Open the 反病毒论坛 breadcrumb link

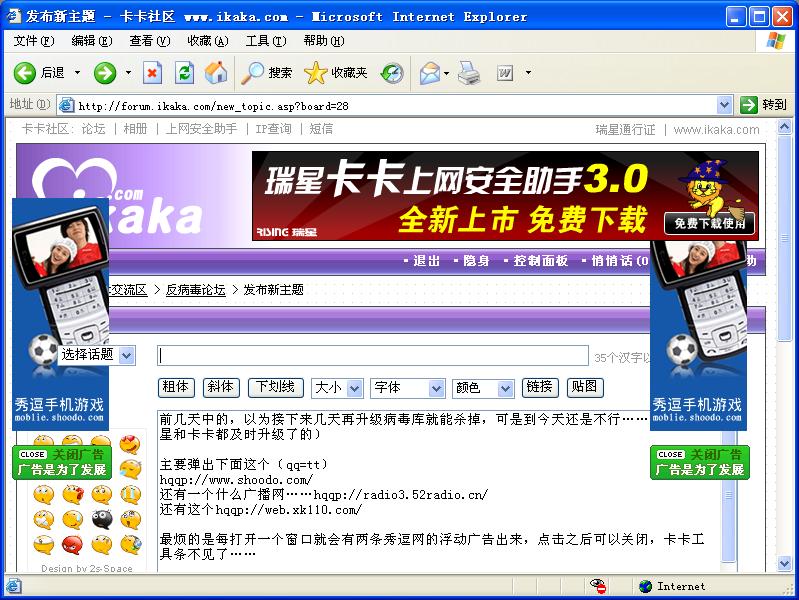[x=196, y=290]
